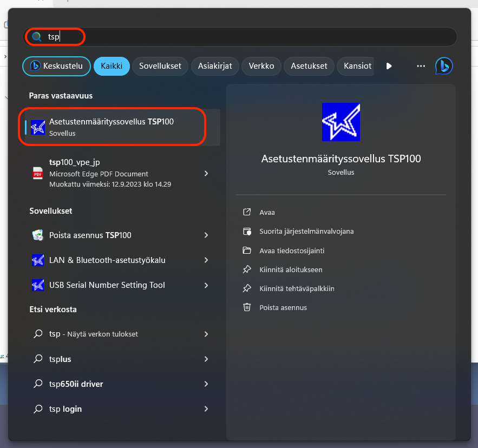Click the run-as-administrator shield icon
478x448 pixels.
click(247, 232)
